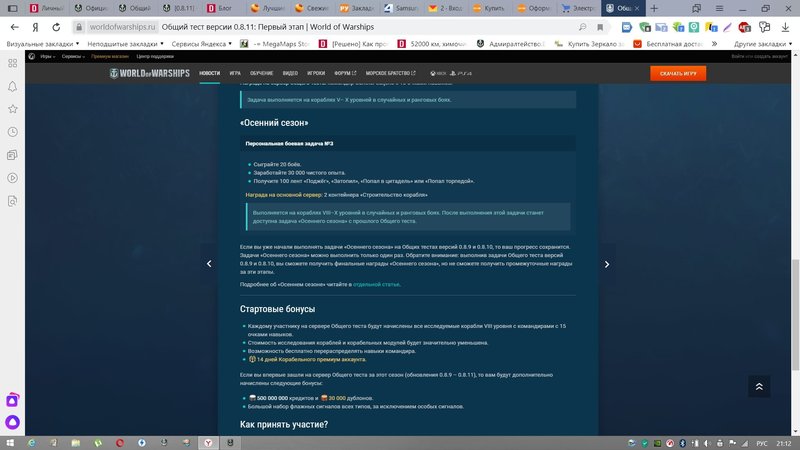Screen dimensions: 800x450
Task: Click the РУС language indicator
Action: 762,443
